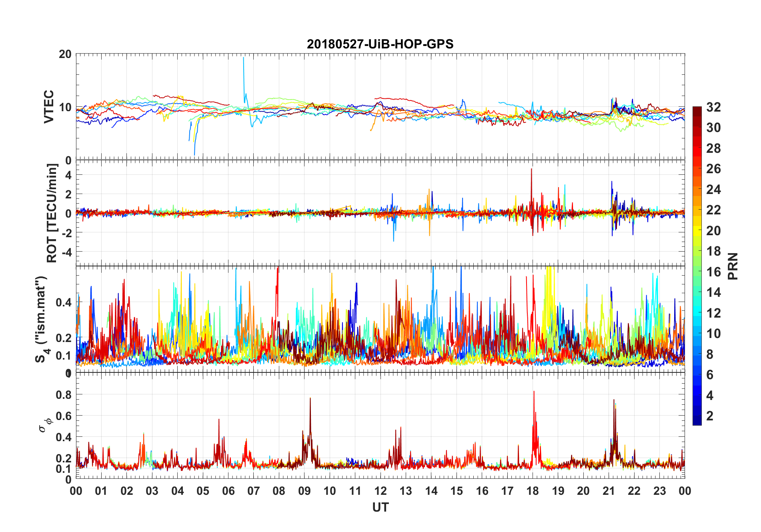Pick yellow PRN 20 color on colorbar
The image size is (761, 532).
(697, 230)
